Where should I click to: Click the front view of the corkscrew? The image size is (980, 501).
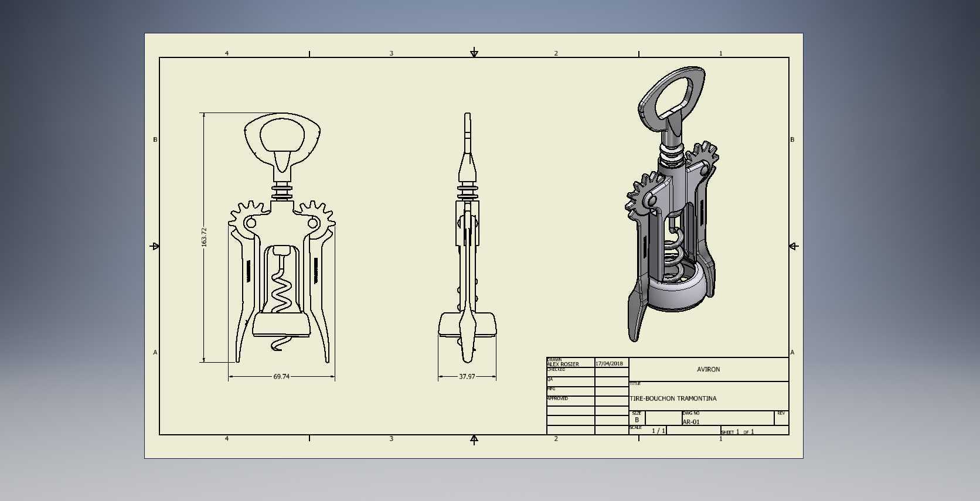tap(281, 238)
